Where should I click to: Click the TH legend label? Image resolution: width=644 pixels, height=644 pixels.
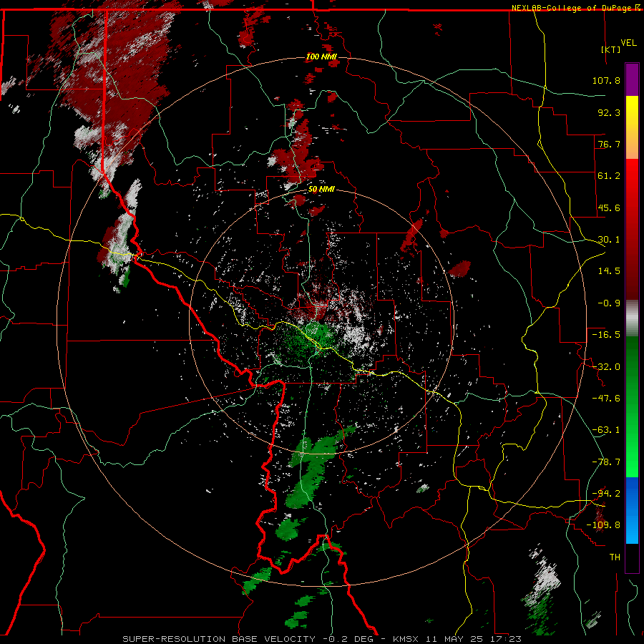tap(615, 557)
